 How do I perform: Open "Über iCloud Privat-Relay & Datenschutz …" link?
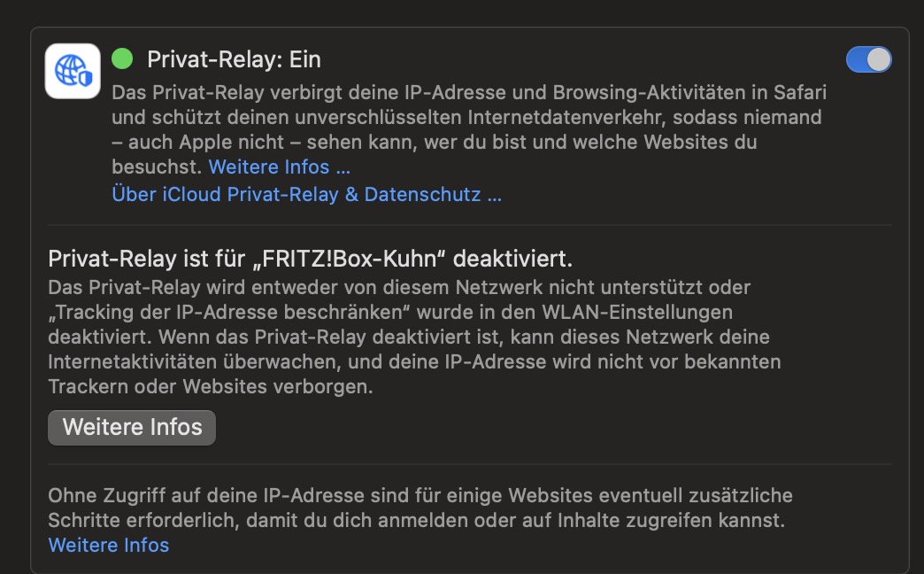pyautogui.click(x=306, y=195)
